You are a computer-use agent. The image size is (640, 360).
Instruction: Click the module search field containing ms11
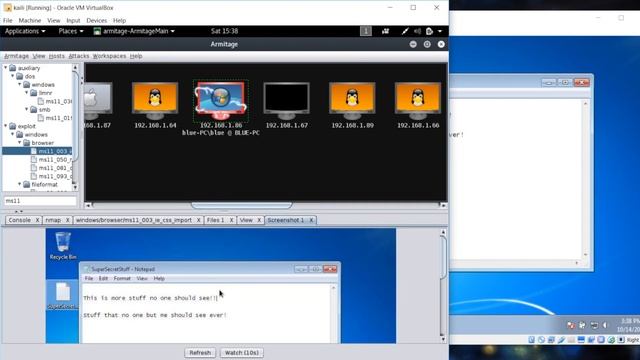click(x=40, y=201)
